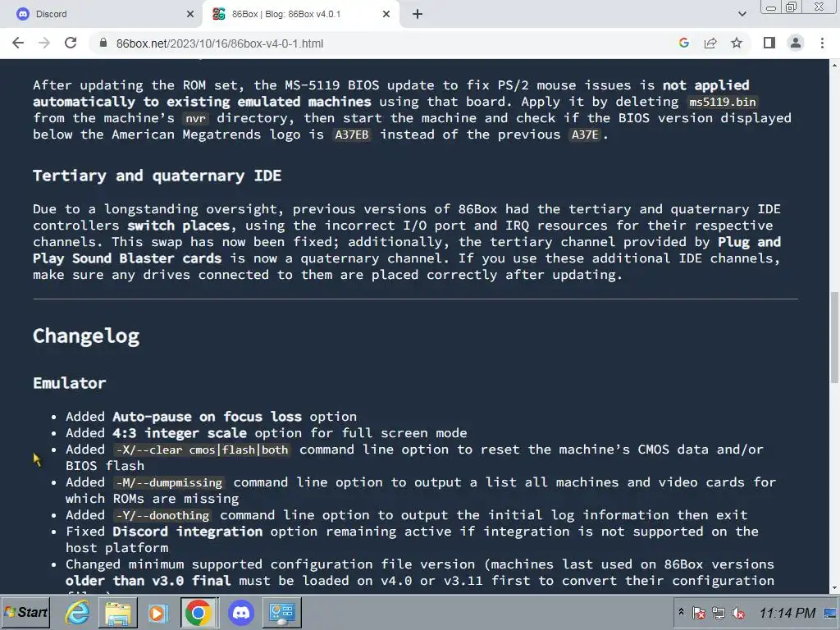Open the Chrome side panel

pyautogui.click(x=769, y=43)
